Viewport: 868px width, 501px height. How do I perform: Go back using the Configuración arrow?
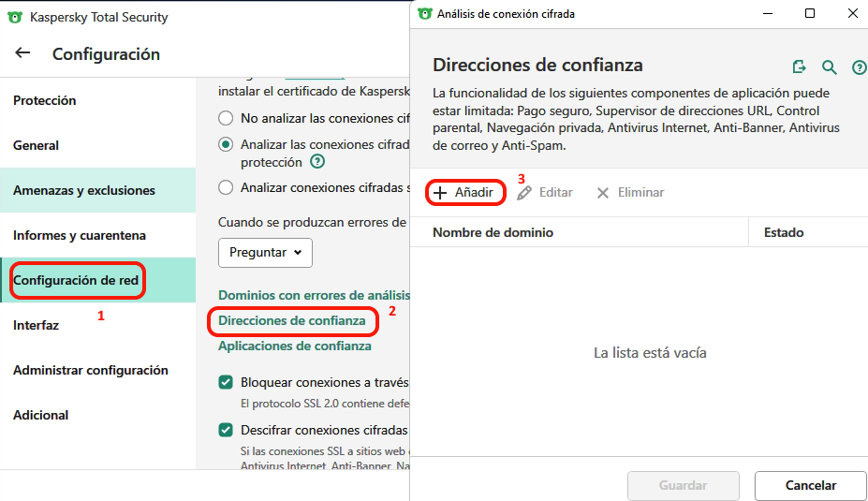[22, 53]
